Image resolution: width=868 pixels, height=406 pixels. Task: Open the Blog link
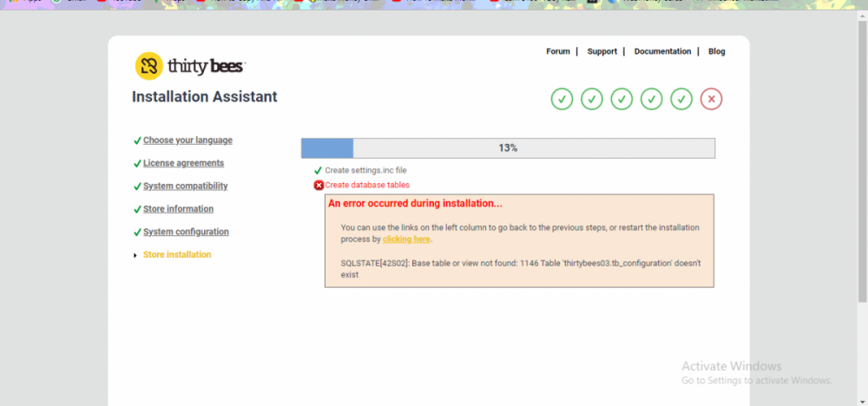pyautogui.click(x=716, y=52)
